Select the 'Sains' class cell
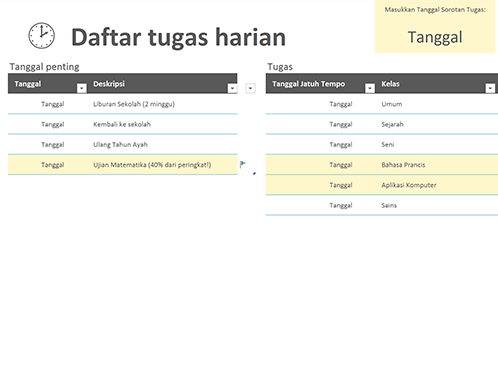Screen dimensions: 498x382 pyautogui.click(x=389, y=205)
